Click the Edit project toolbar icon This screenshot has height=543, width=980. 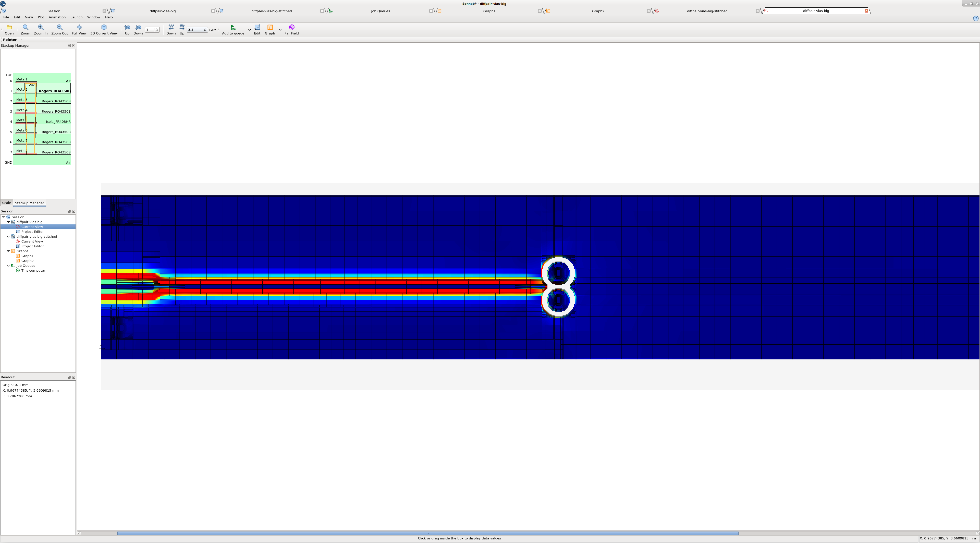pos(257,27)
